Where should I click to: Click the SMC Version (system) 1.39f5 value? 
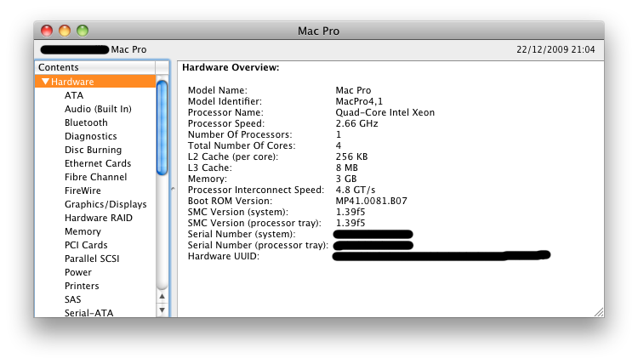point(350,212)
